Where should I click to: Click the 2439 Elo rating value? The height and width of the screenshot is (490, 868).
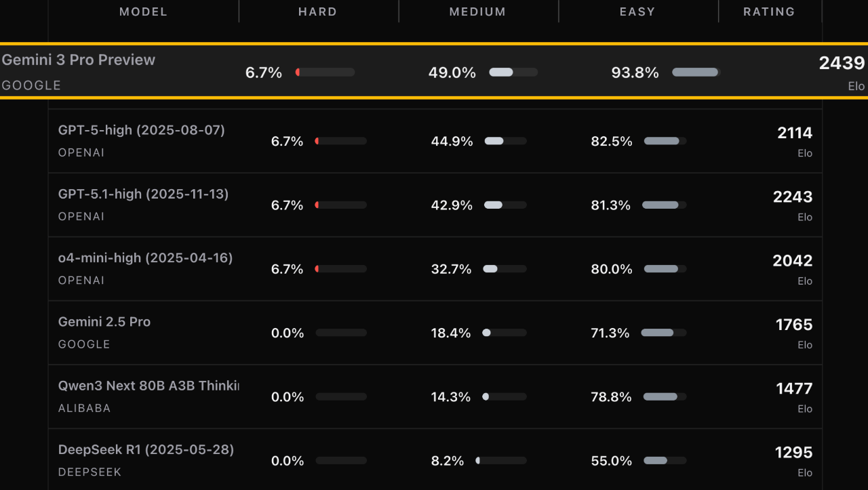tap(842, 63)
